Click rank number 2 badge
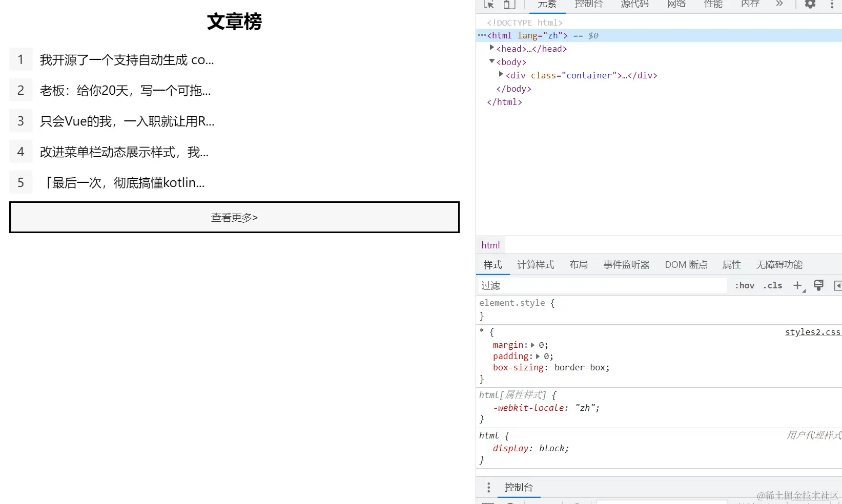 [21, 90]
